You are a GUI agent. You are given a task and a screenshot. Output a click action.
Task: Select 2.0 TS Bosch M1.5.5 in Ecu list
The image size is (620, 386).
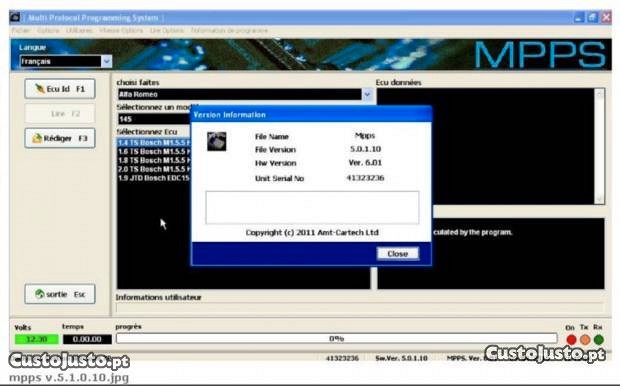click(154, 169)
